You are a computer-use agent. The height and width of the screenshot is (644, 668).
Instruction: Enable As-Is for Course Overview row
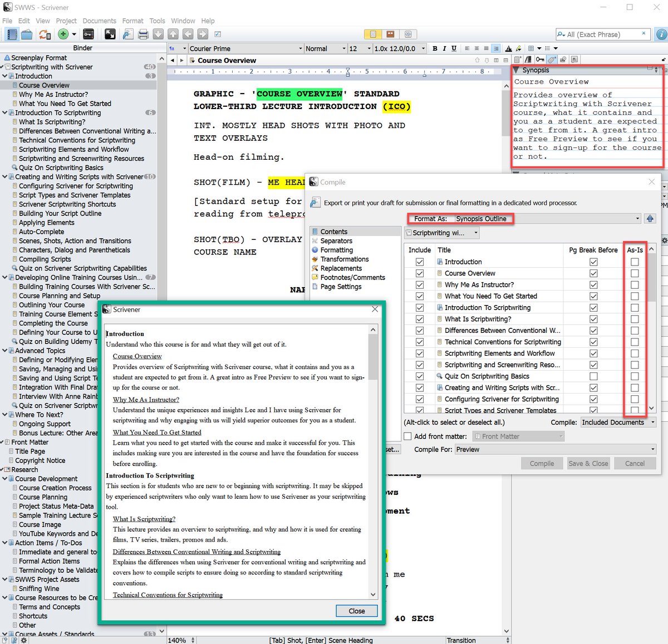pos(635,273)
